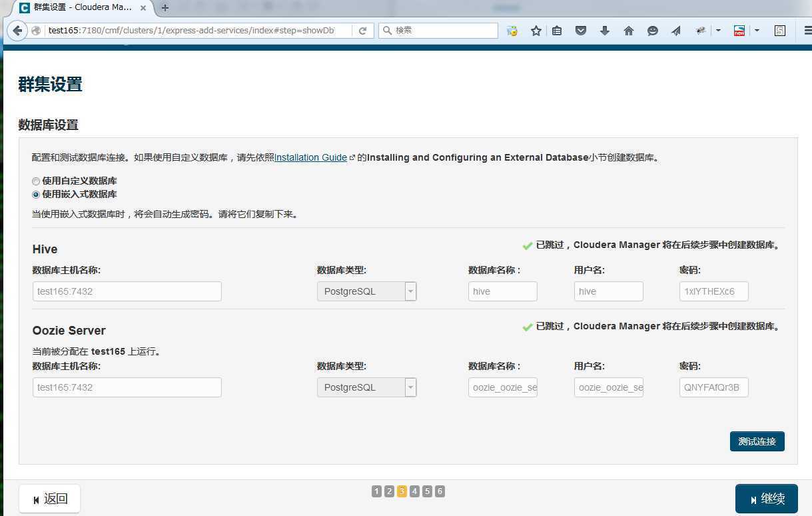The image size is (812, 516).
Task: Open Oozie Server database type dropdown
Action: click(x=366, y=387)
